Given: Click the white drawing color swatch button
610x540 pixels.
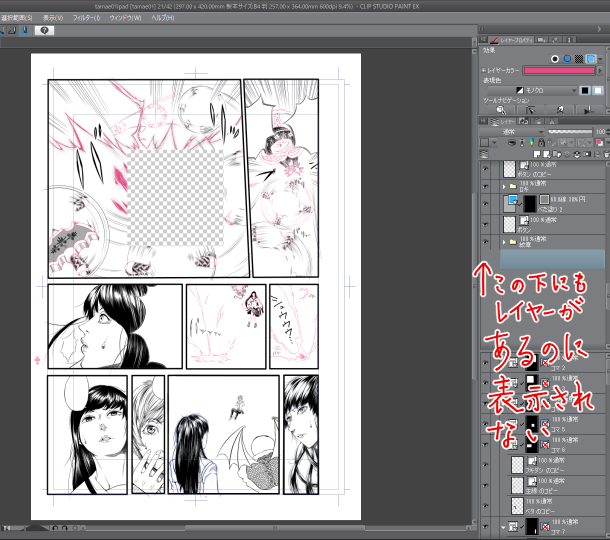Looking at the screenshot, I should pyautogui.click(x=598, y=90).
